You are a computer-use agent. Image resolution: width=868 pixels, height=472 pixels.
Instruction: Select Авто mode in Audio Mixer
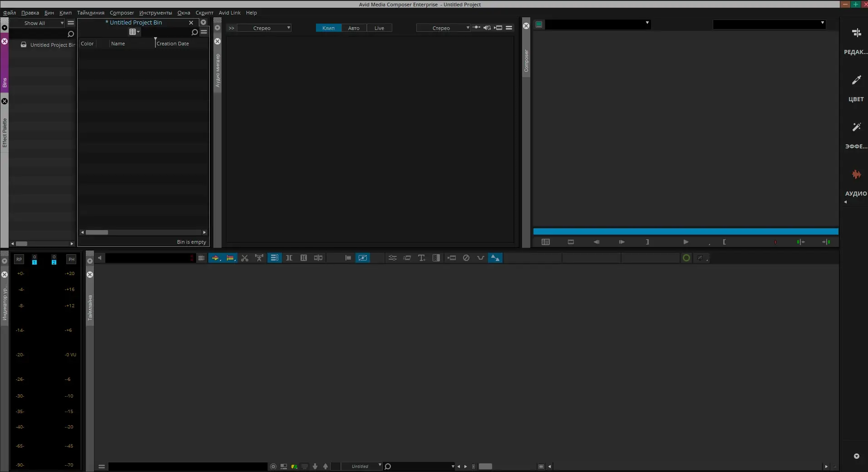click(354, 28)
